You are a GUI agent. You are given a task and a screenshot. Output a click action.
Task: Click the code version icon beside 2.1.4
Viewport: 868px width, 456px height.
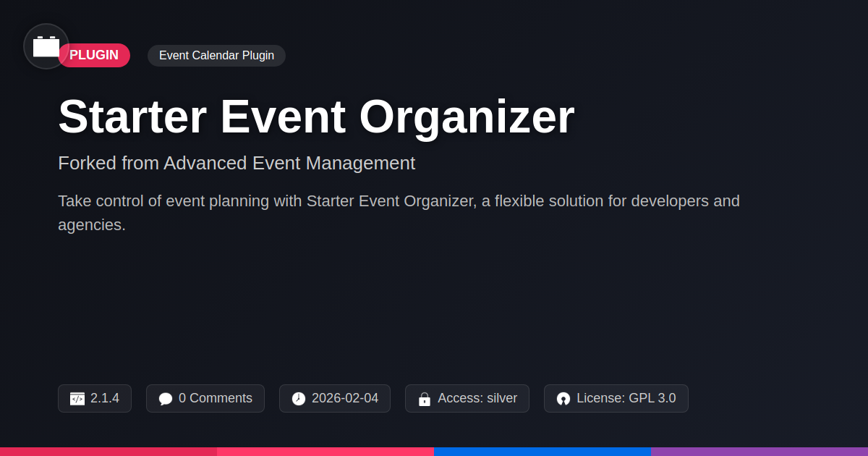(x=77, y=399)
